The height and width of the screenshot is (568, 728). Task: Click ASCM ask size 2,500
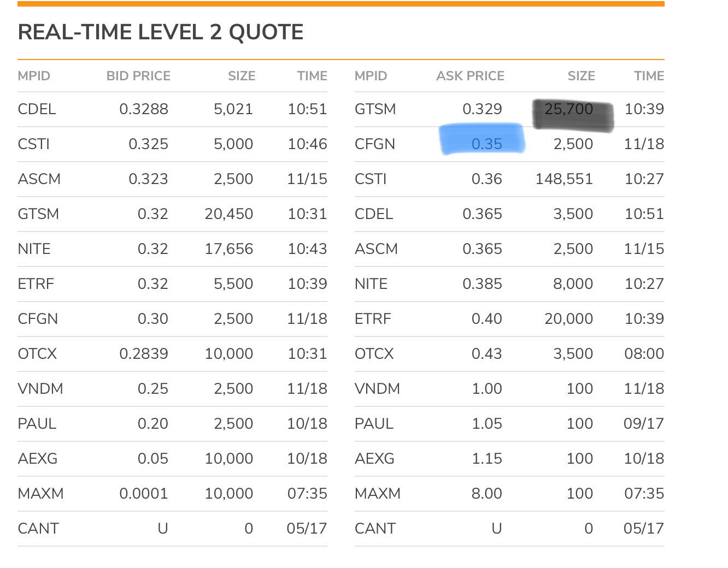pos(573,249)
